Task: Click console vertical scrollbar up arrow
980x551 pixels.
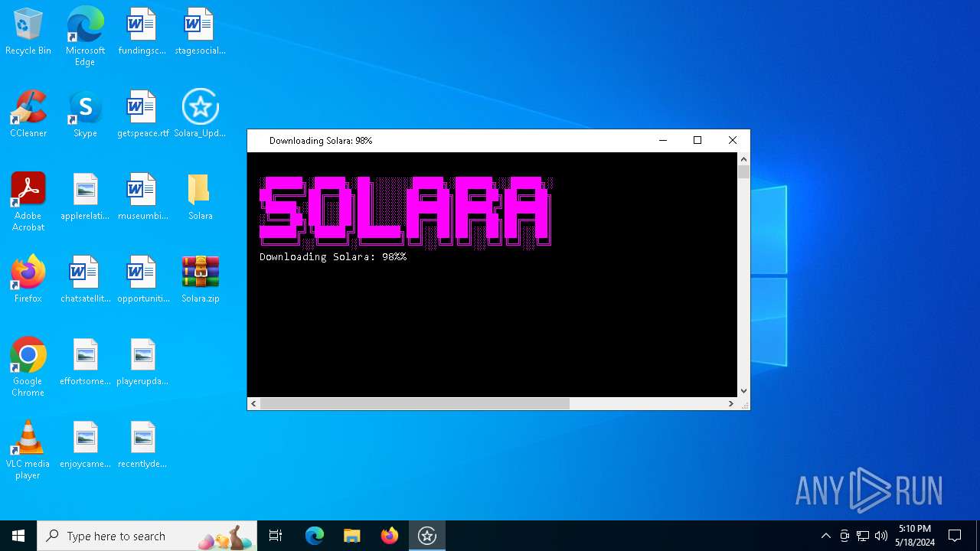Action: 743,159
